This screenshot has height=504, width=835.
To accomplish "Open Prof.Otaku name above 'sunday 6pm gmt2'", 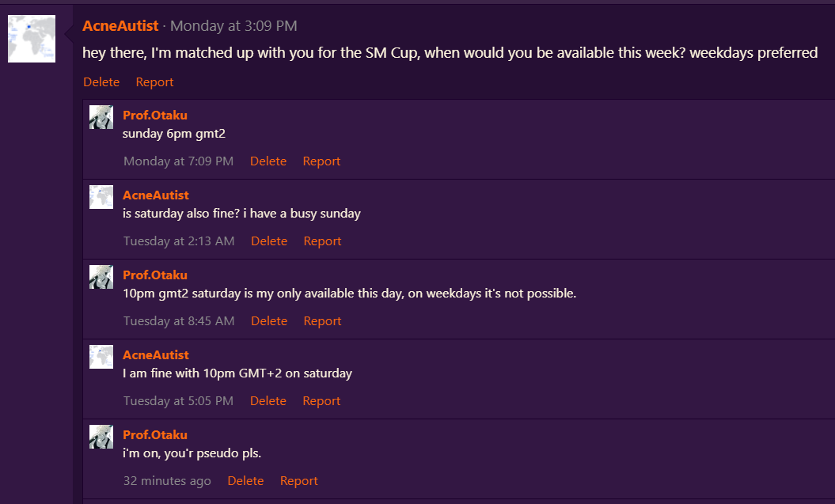I will [x=155, y=116].
